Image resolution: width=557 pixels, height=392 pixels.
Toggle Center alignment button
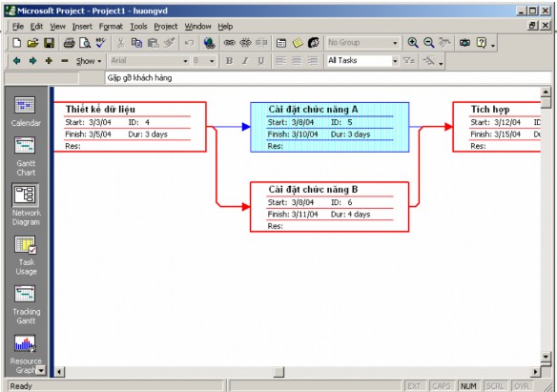297,61
